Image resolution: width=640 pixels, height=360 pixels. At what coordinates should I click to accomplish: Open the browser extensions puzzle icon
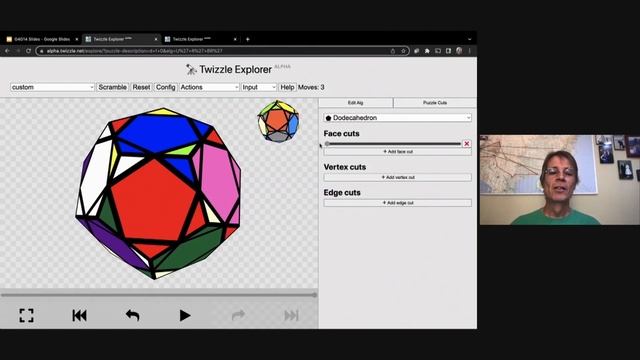pyautogui.click(x=427, y=51)
